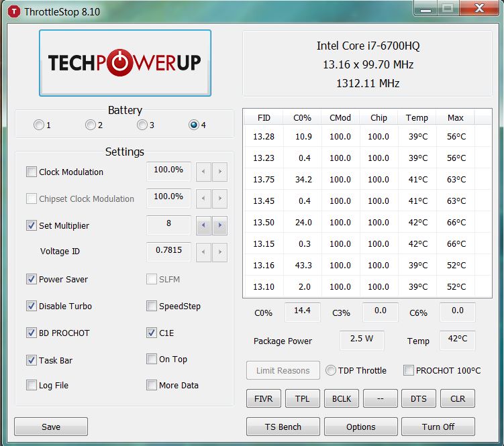Click the double-dash button
The height and width of the screenshot is (446, 504).
pyautogui.click(x=381, y=398)
